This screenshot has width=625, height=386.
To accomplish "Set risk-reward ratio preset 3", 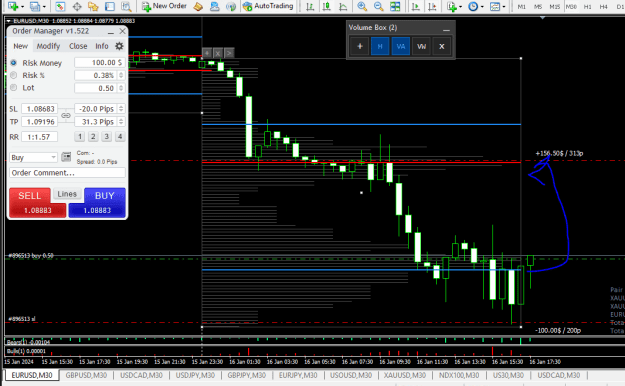I will 106,137.
